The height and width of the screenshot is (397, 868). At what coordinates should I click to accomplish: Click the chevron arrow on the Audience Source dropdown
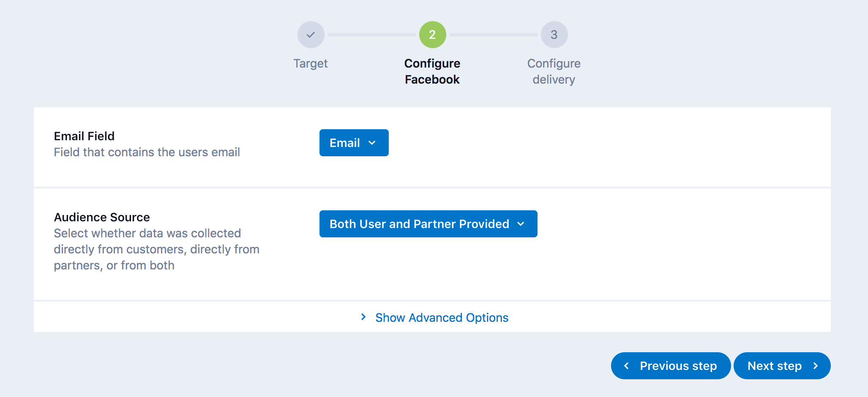(521, 224)
